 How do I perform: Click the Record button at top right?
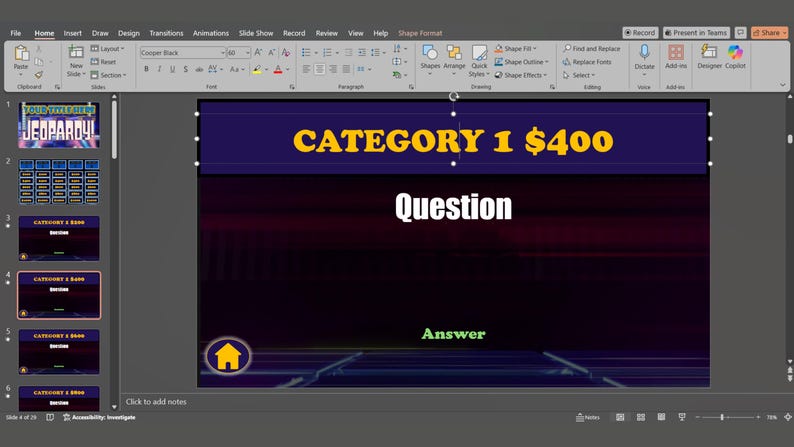pos(640,32)
